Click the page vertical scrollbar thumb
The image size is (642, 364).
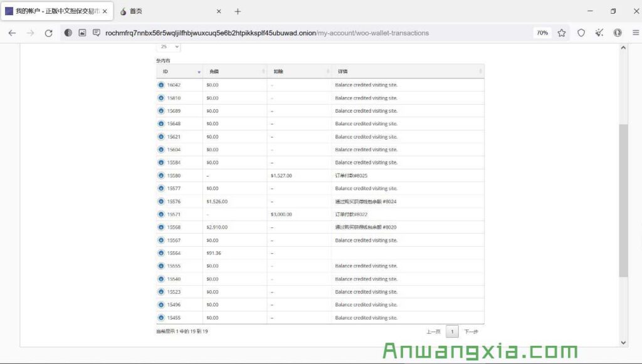click(x=623, y=200)
